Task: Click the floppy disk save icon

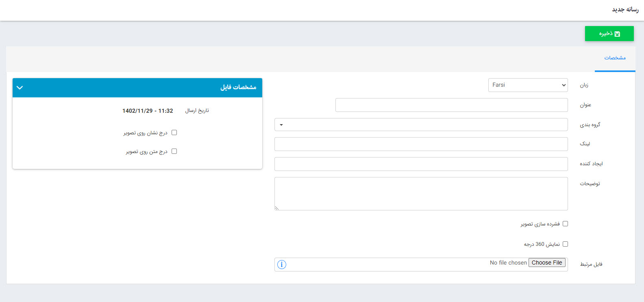Action: point(617,34)
